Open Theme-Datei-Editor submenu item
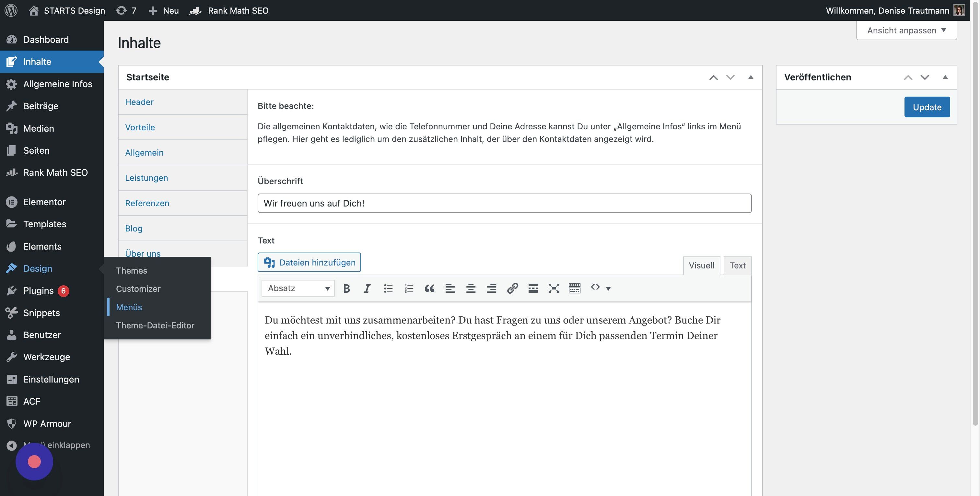Viewport: 980px width, 496px height. pyautogui.click(x=157, y=325)
